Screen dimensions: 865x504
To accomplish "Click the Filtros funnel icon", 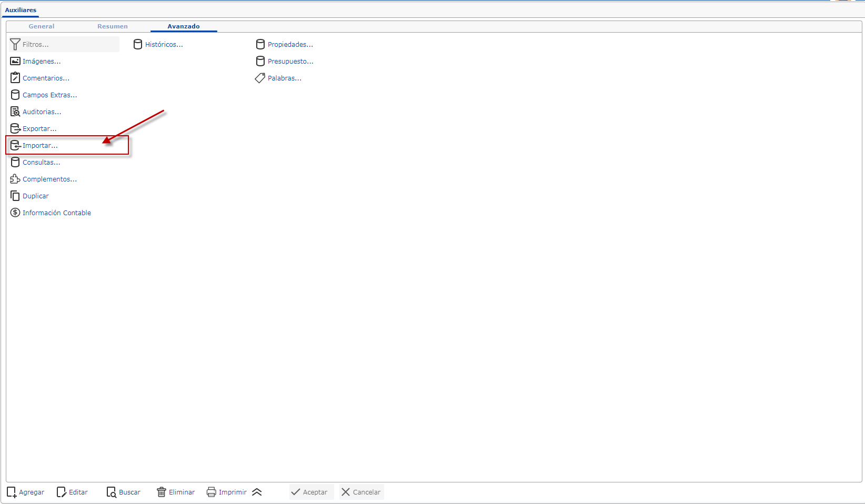I will tap(15, 44).
